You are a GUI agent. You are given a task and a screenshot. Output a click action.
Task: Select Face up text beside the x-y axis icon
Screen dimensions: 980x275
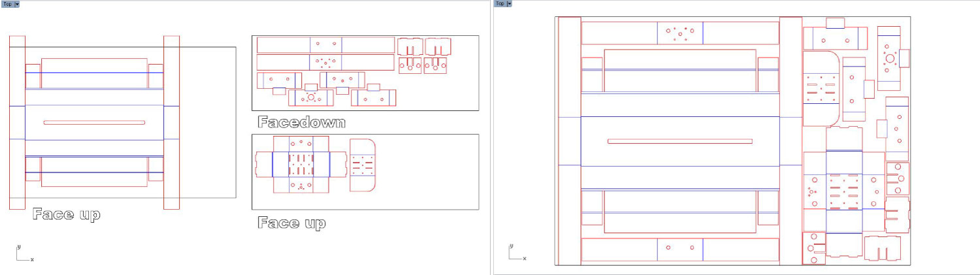click(66, 214)
